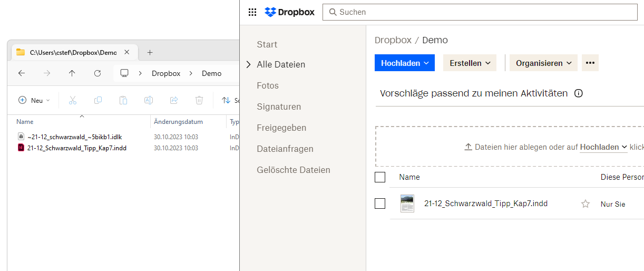Click into the Suchen search field
644x271 pixels.
[480, 12]
